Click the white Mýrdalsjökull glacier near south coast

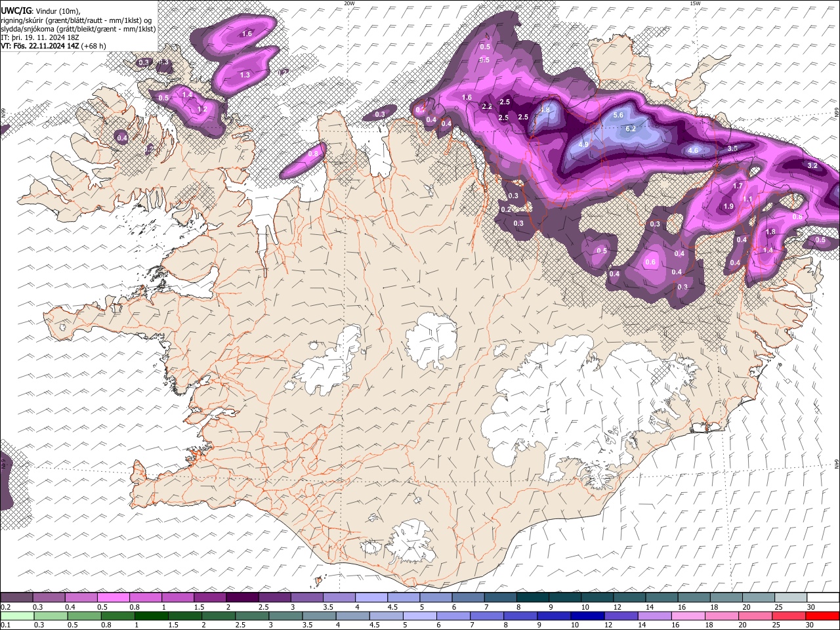tap(411, 542)
